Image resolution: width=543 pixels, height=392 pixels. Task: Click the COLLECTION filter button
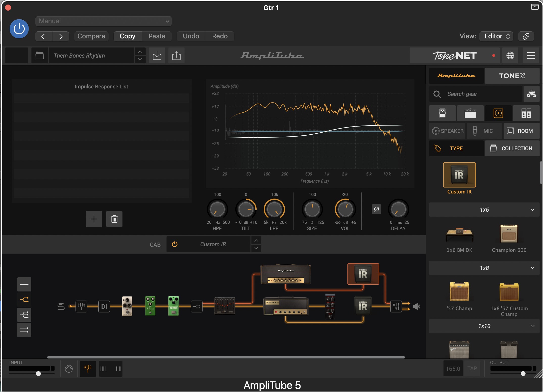[512, 149]
